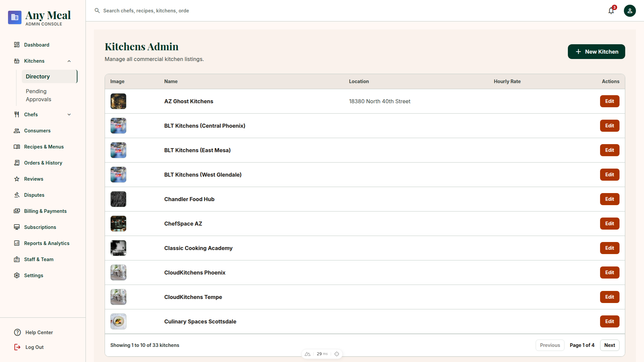This screenshot has width=644, height=362.
Task: Click the Subscriptions card icon
Action: click(x=17, y=227)
